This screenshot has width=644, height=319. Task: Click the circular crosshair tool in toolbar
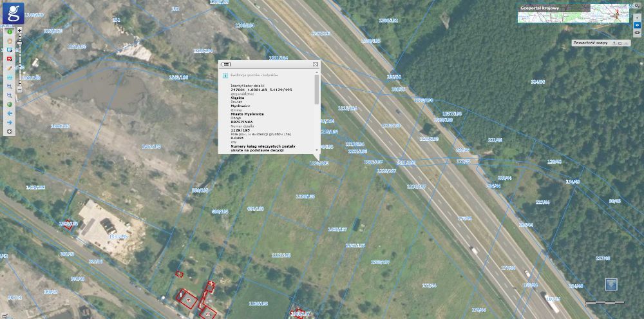pos(10,131)
